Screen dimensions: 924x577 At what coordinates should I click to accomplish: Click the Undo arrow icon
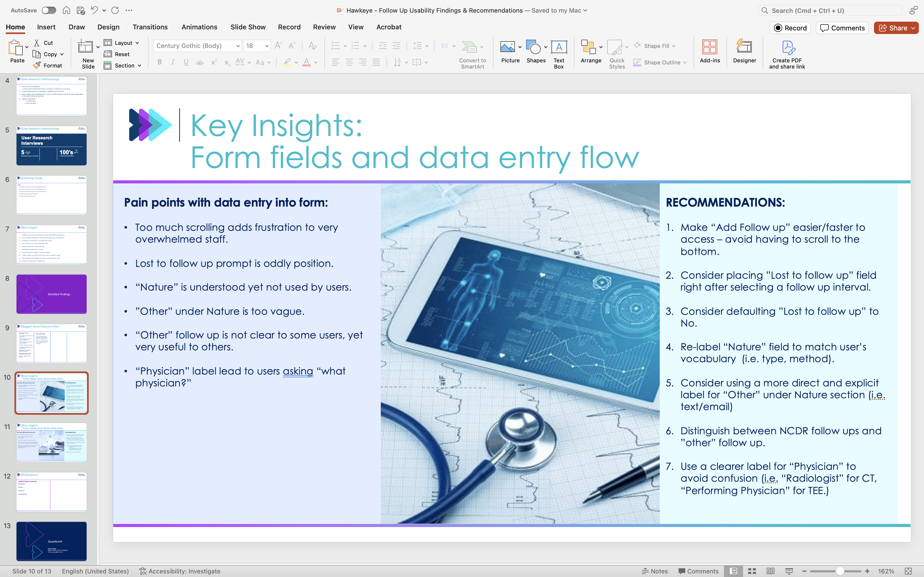(94, 10)
